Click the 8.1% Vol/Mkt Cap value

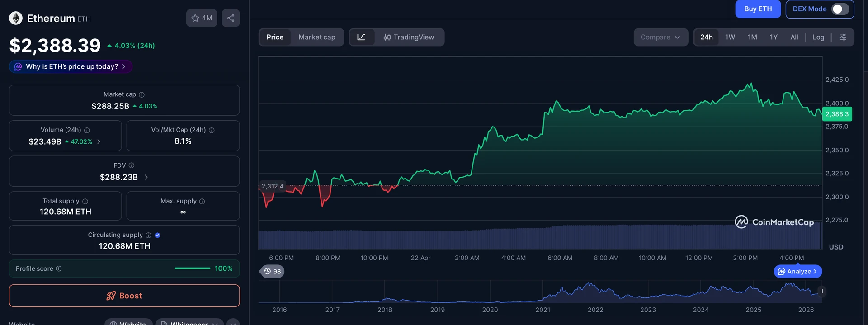coord(183,141)
